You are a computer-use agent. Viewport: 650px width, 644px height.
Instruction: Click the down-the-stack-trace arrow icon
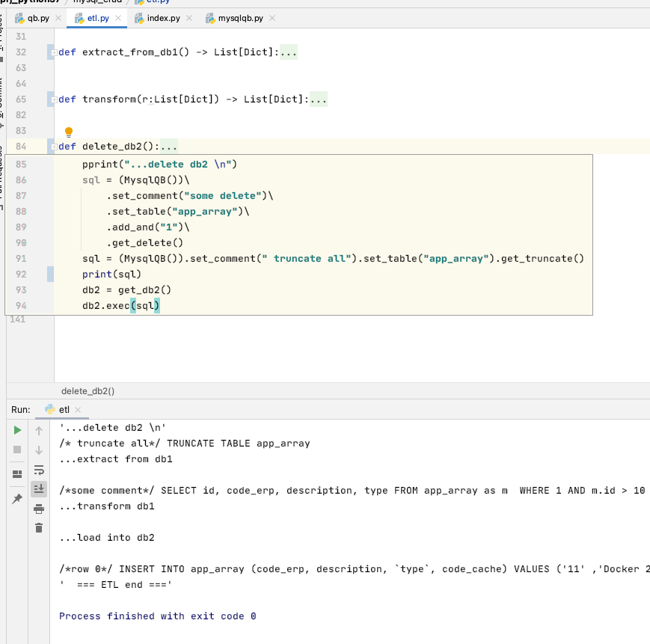[38, 450]
